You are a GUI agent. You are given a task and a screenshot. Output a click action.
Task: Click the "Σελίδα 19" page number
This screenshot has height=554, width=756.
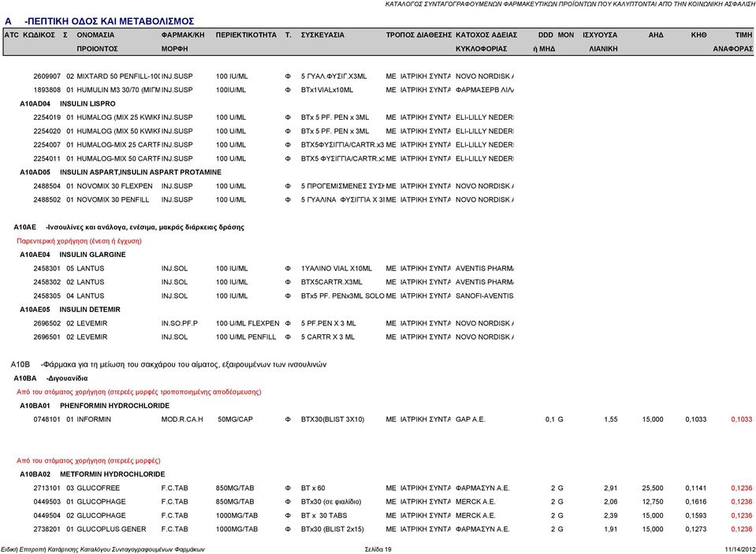click(378, 549)
